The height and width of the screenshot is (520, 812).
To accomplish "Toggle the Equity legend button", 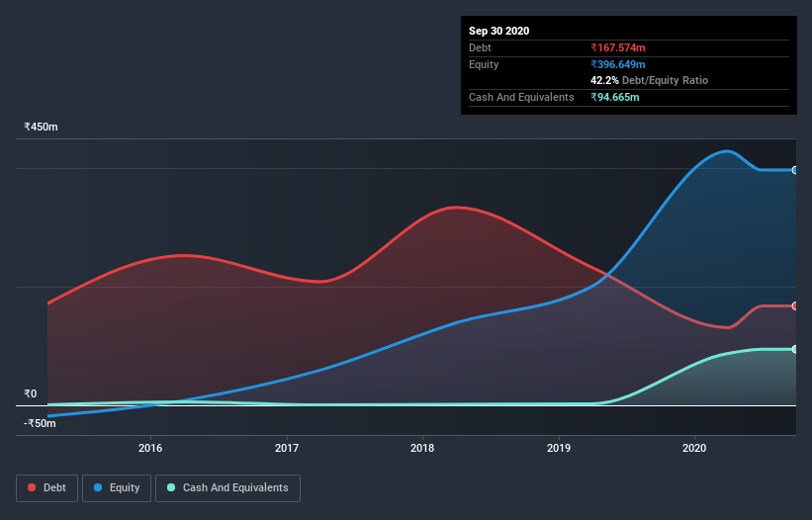I will 117,488.
